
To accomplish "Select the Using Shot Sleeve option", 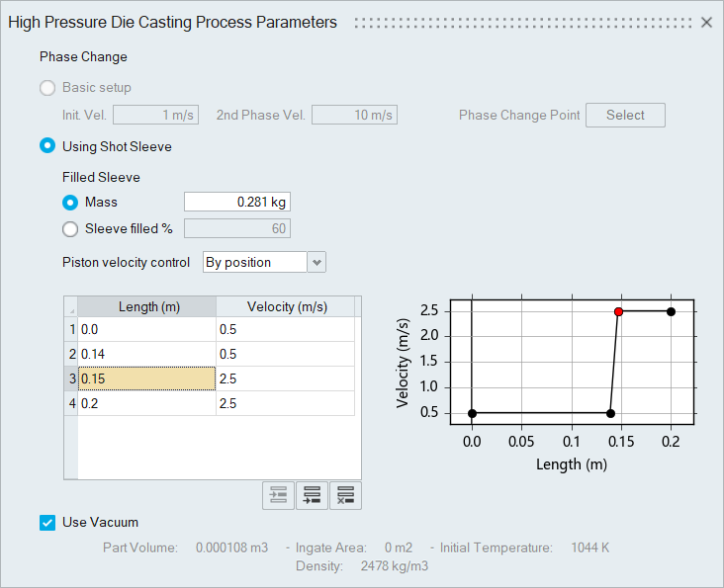I will pyautogui.click(x=47, y=146).
